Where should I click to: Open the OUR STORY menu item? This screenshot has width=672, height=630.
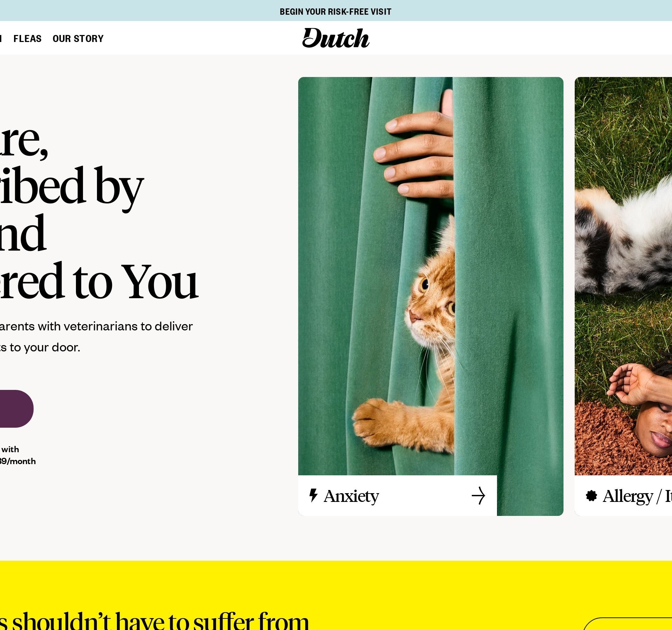pyautogui.click(x=78, y=38)
